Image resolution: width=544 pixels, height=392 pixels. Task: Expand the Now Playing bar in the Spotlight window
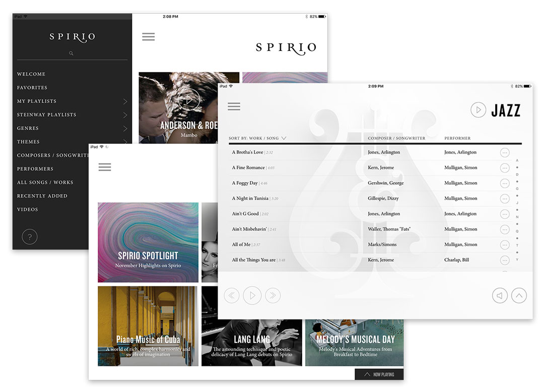[379, 374]
